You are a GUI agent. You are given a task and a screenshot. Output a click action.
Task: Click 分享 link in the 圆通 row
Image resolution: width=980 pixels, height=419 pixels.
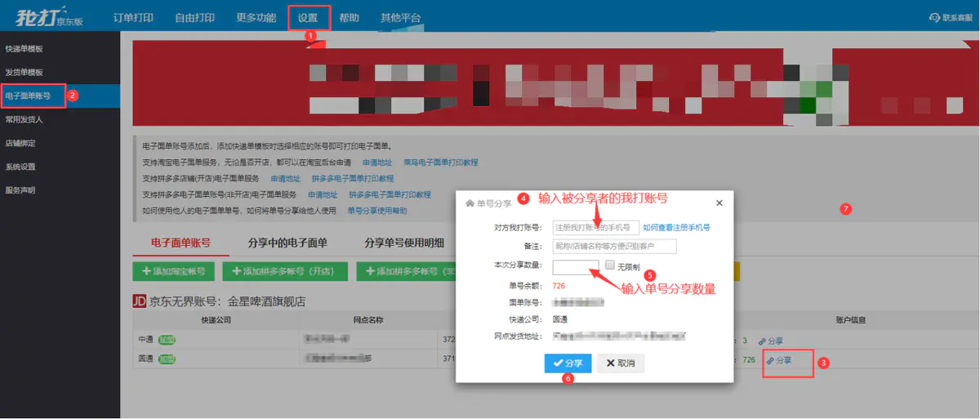tap(779, 359)
